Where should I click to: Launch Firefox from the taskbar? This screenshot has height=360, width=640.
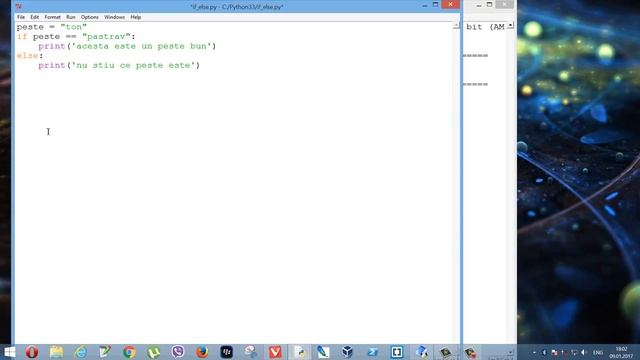tap(202, 352)
